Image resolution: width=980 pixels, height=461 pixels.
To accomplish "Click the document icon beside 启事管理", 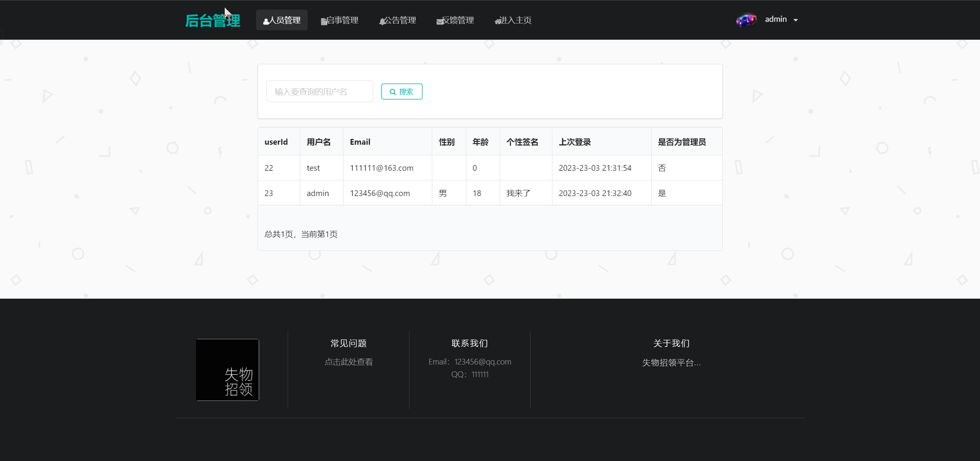I will (x=324, y=21).
